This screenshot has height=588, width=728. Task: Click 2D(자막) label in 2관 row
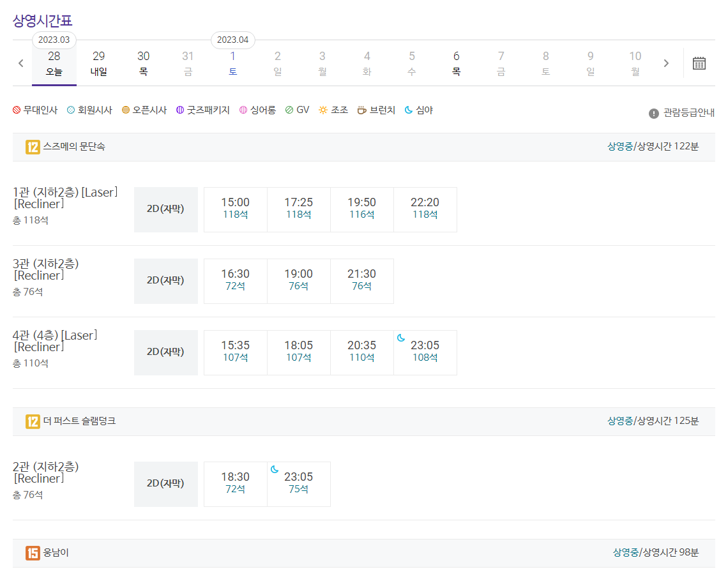(x=165, y=483)
